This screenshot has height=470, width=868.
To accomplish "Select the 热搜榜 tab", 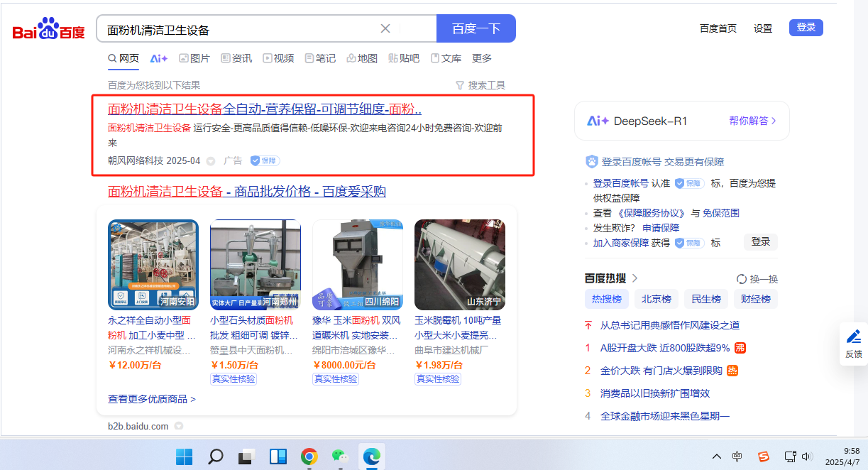I will coord(607,299).
